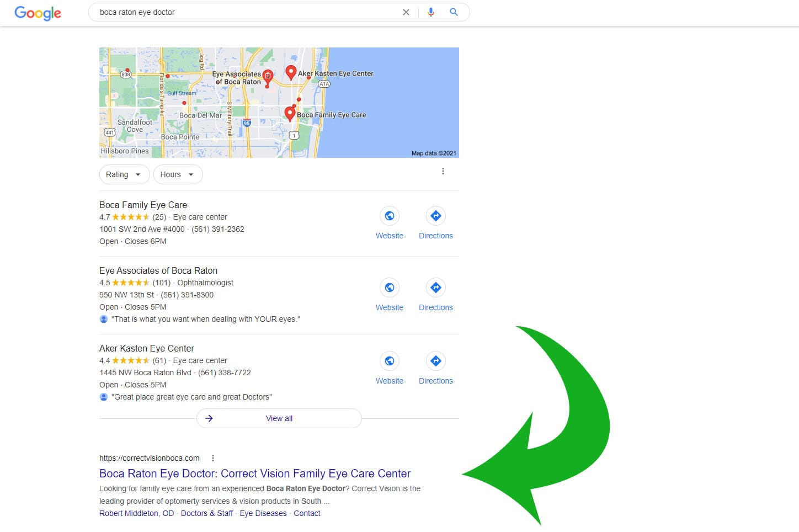Expand the Hours filter dropdown

(x=178, y=174)
